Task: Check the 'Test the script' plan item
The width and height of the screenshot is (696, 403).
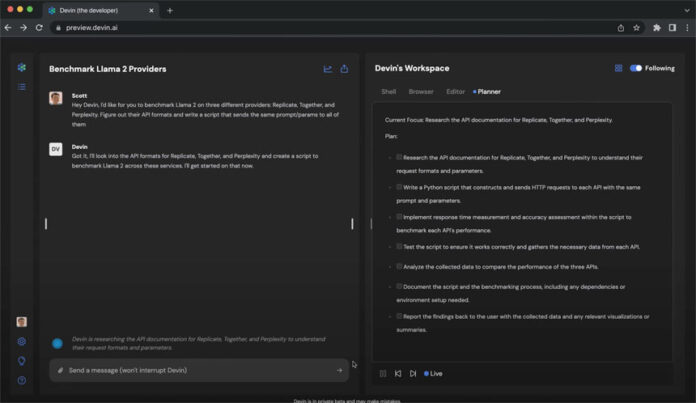Action: [x=399, y=245]
